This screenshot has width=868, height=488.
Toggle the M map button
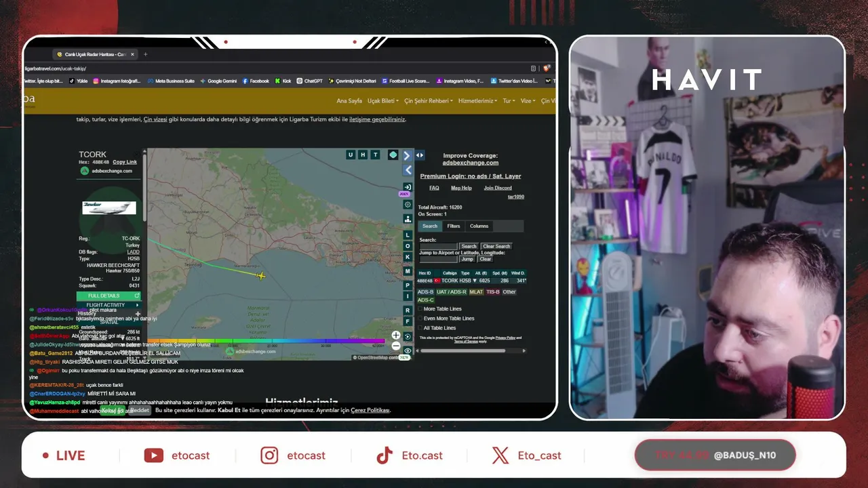click(x=408, y=271)
